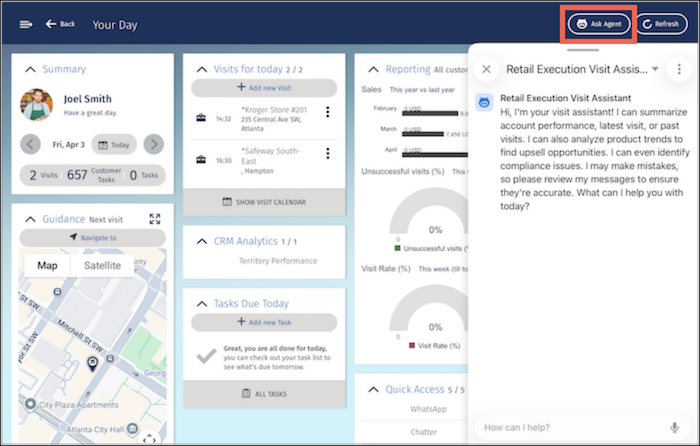Refresh the Your Day page
The width and height of the screenshot is (700, 446).
(x=662, y=24)
